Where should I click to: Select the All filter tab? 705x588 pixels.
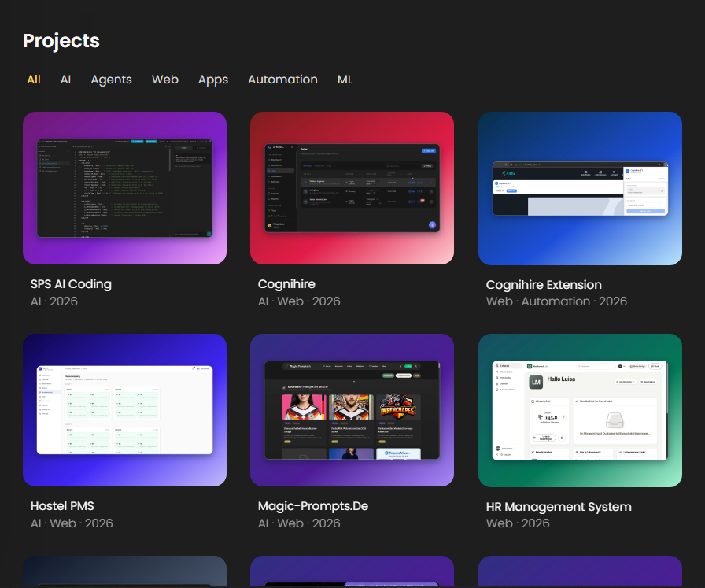[34, 80]
